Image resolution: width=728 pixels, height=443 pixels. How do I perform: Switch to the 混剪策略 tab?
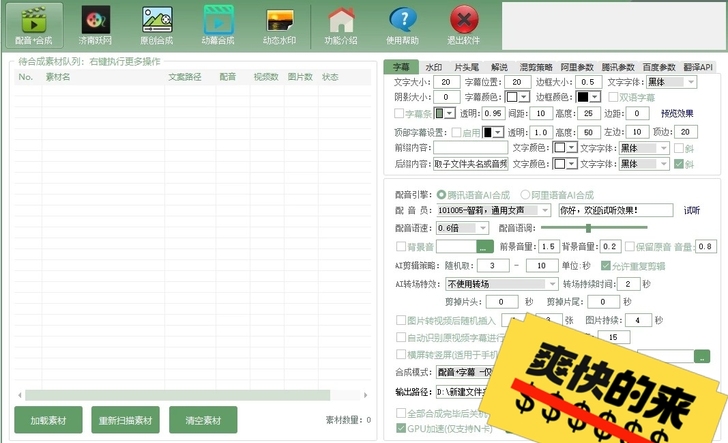pos(536,67)
